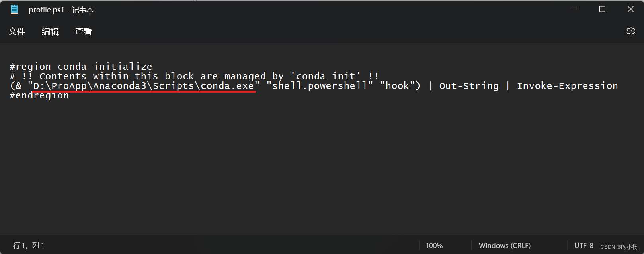Screen dimensions: 644x254
Task: Open the 文件 (File) menu
Action: (17, 32)
